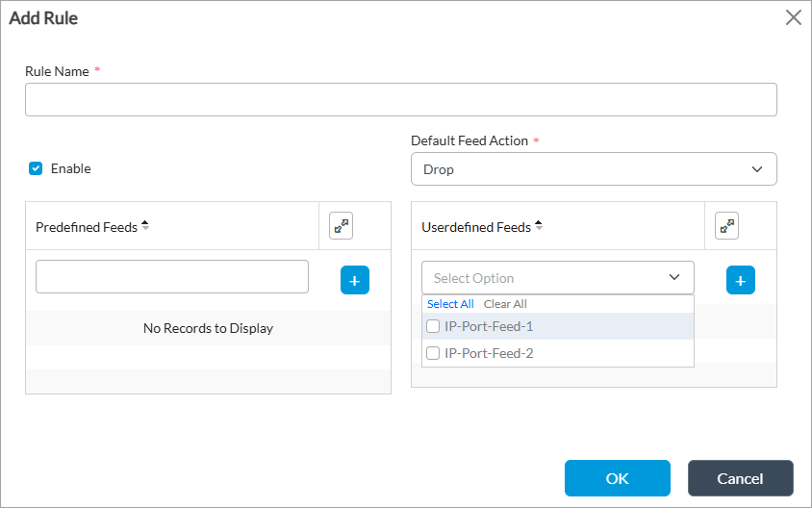The width and height of the screenshot is (812, 508).
Task: Toggle the Enable checkbox
Action: coord(36,168)
